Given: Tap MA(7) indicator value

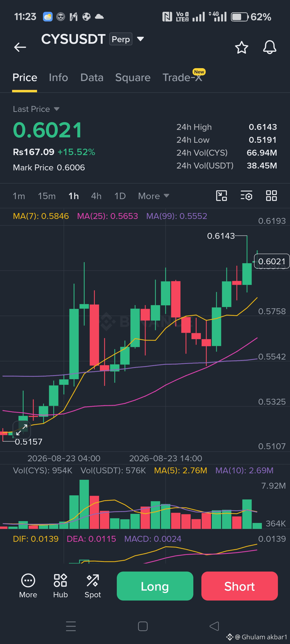Looking at the screenshot, I should coord(41,216).
